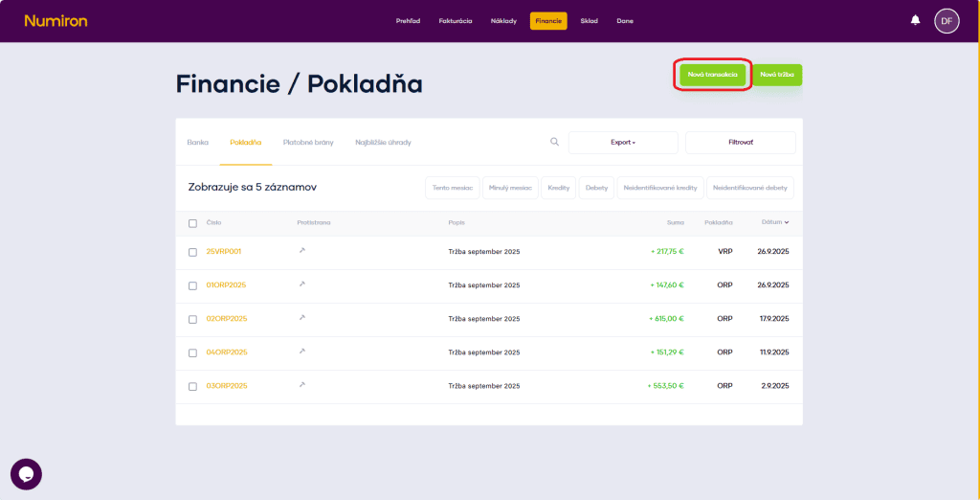Click the search magnifier icon
Image resolution: width=980 pixels, height=500 pixels.
click(x=554, y=142)
